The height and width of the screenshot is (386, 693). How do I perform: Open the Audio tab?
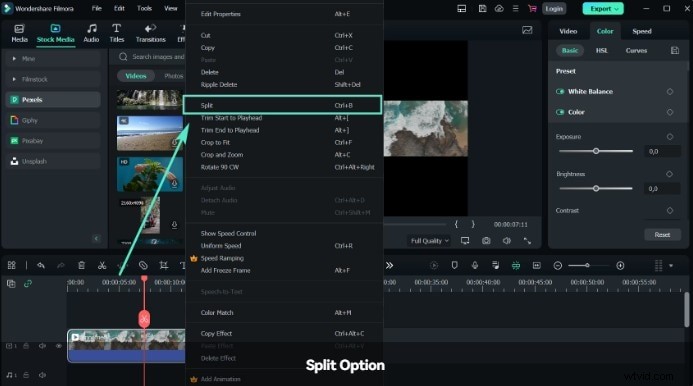point(91,34)
